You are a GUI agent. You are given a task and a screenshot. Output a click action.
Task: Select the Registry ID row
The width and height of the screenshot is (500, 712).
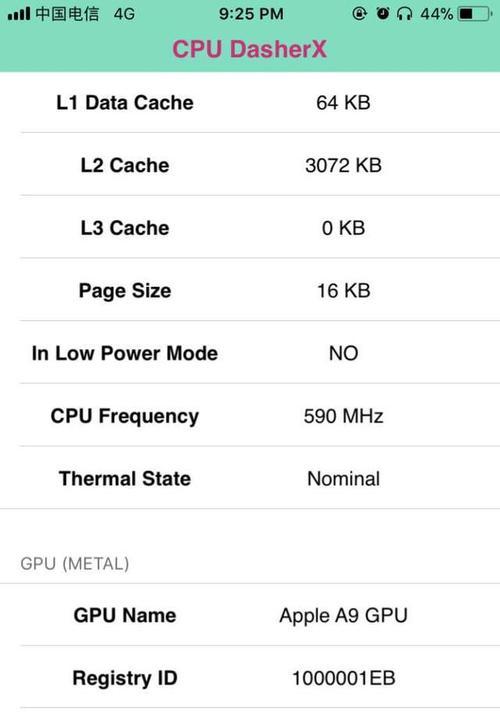pyautogui.click(x=250, y=677)
